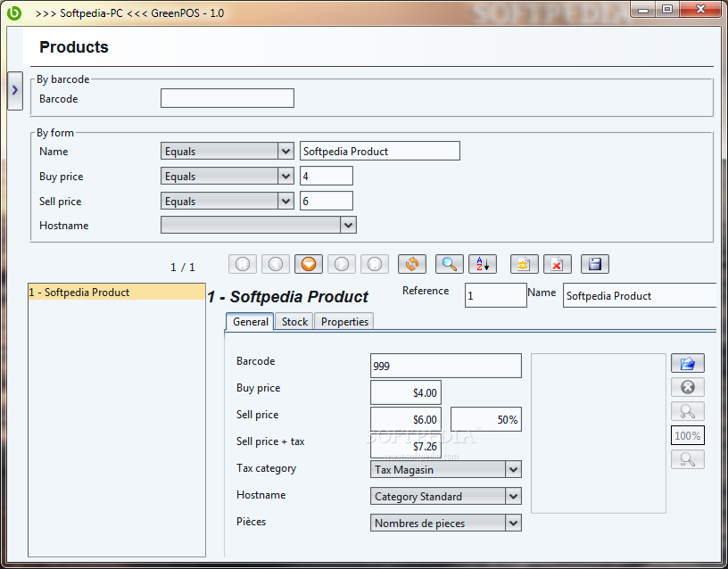Screen dimensions: 728x569
Task: Go to the next record
Action: pyautogui.click(x=341, y=264)
